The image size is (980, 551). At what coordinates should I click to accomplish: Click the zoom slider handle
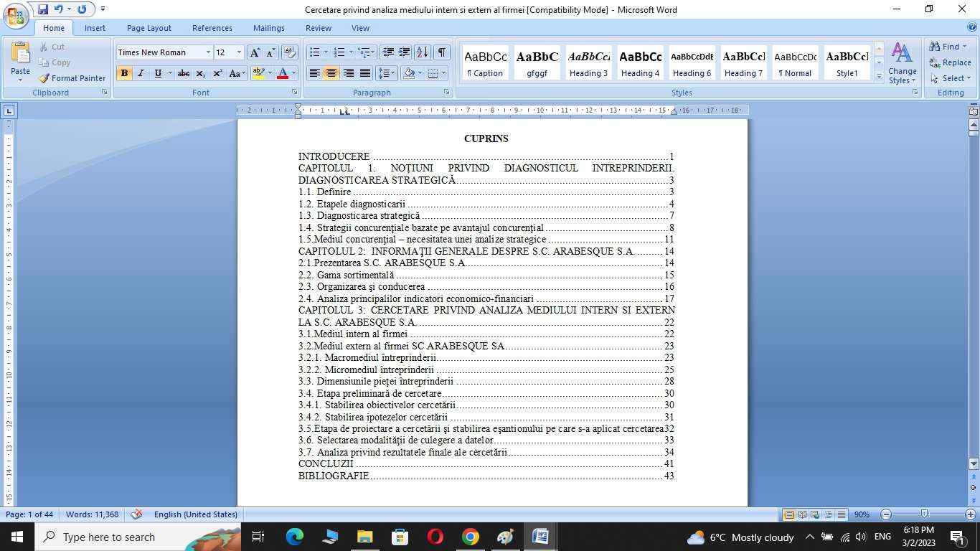925,514
